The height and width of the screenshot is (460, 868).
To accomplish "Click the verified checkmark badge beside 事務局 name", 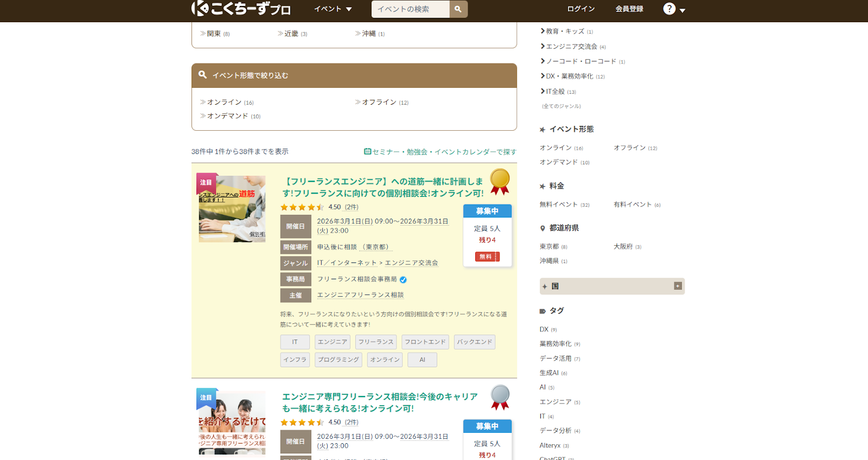I will coord(403,280).
